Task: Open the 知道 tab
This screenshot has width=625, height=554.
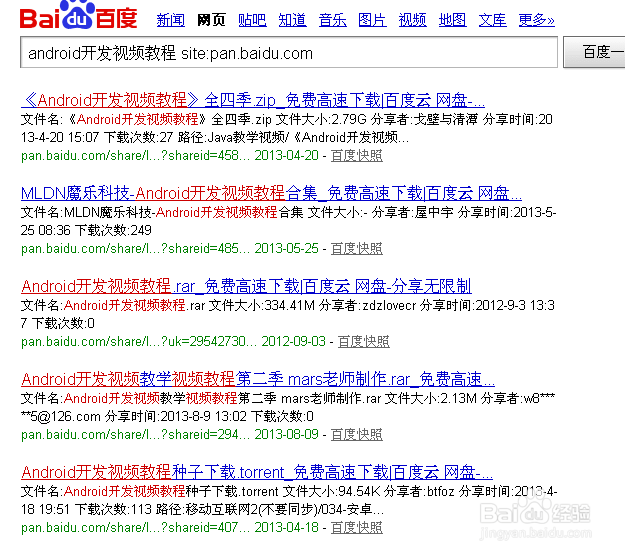Action: pyautogui.click(x=293, y=20)
